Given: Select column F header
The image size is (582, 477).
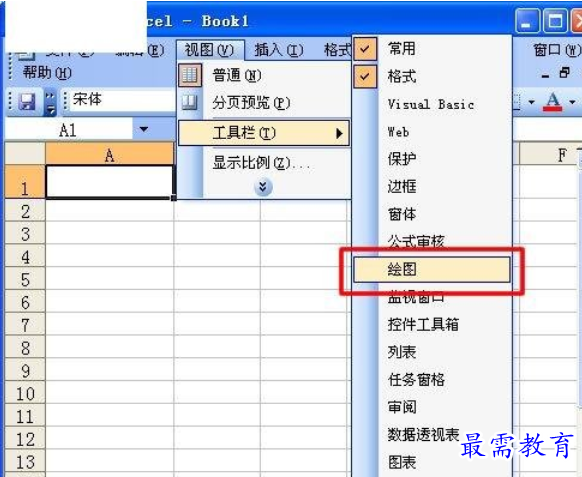Looking at the screenshot, I should 550,155.
